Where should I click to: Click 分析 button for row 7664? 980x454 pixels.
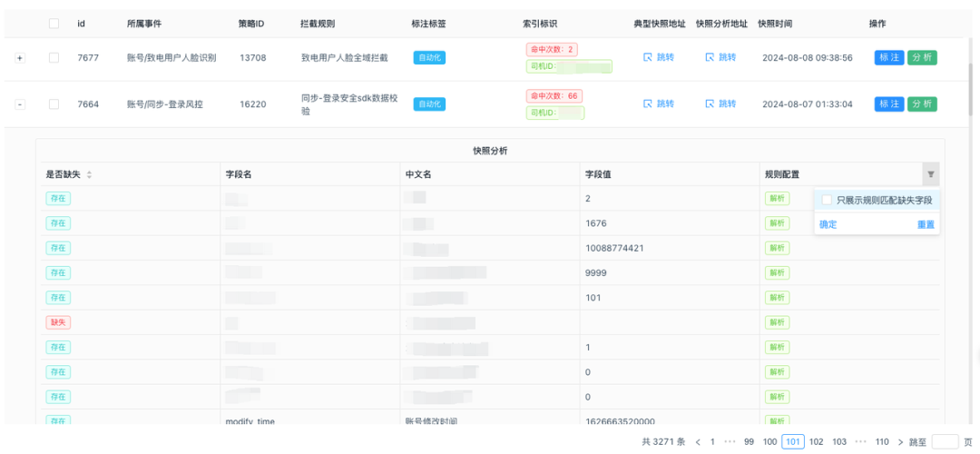point(923,104)
